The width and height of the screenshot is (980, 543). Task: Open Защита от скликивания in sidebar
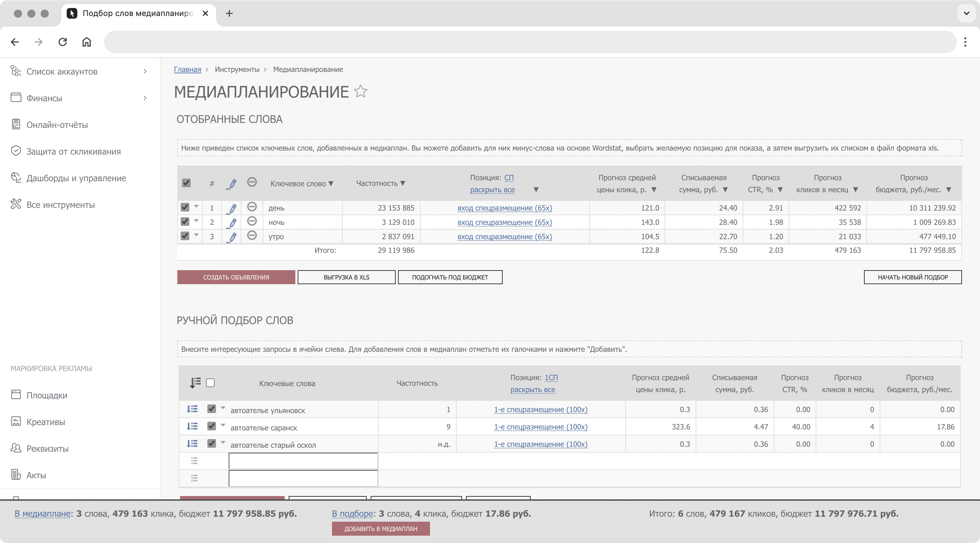coord(73,151)
